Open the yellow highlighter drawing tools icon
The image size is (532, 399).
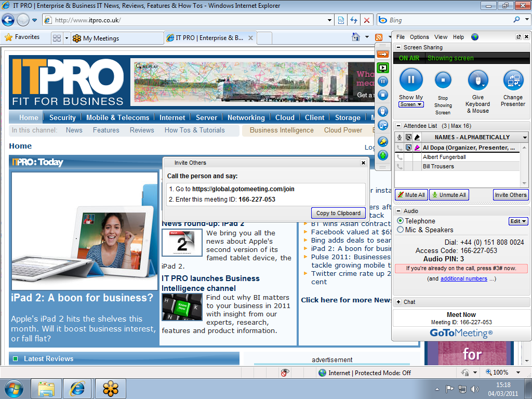(383, 141)
